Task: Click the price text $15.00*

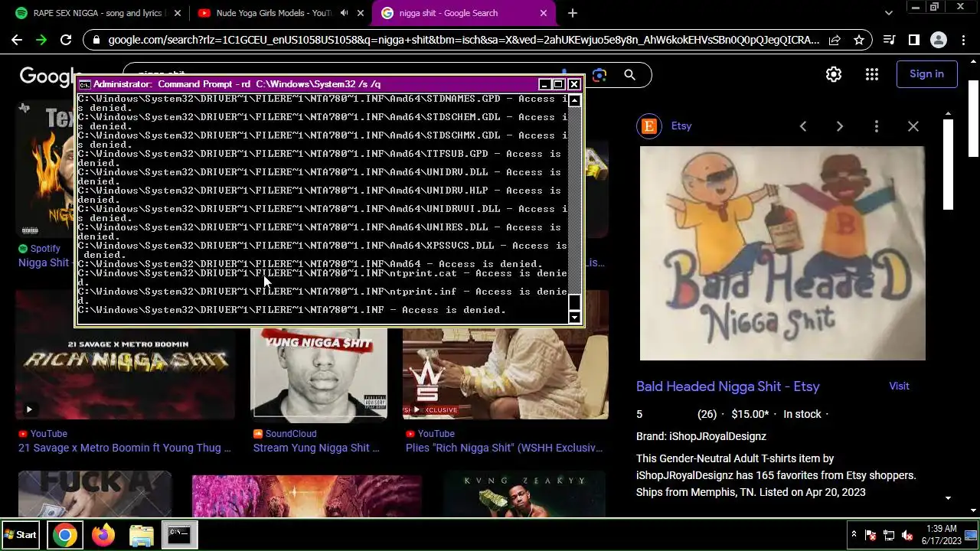Action: (x=750, y=414)
